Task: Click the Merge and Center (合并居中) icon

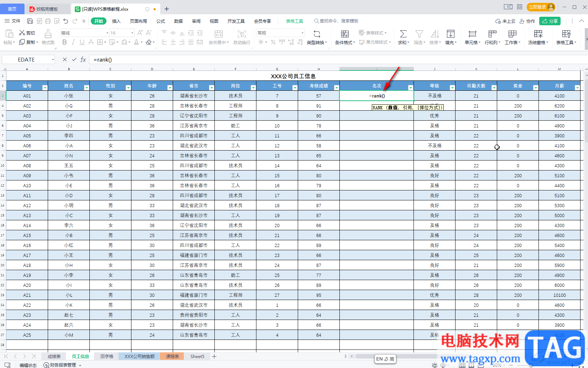Action: point(219,34)
